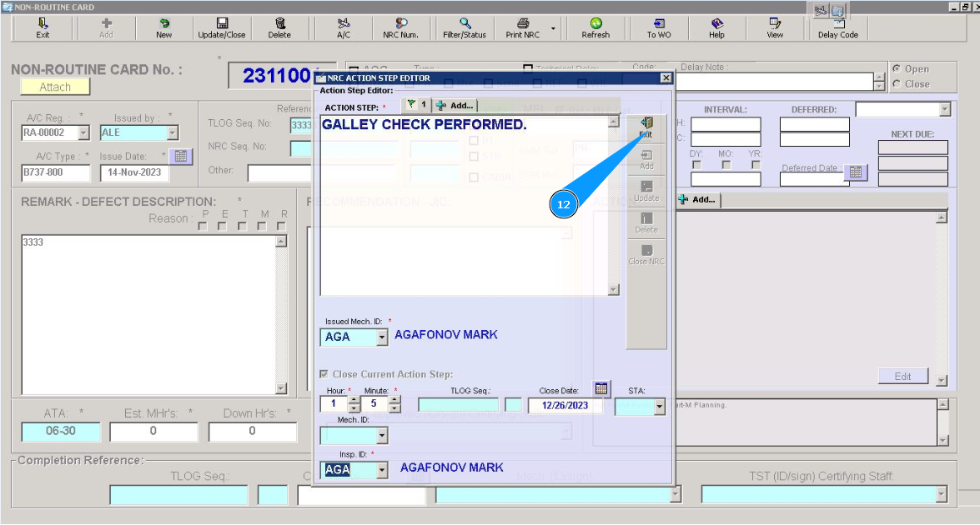Toggle Reason T checkbox
This screenshot has width=980, height=525.
(x=242, y=226)
